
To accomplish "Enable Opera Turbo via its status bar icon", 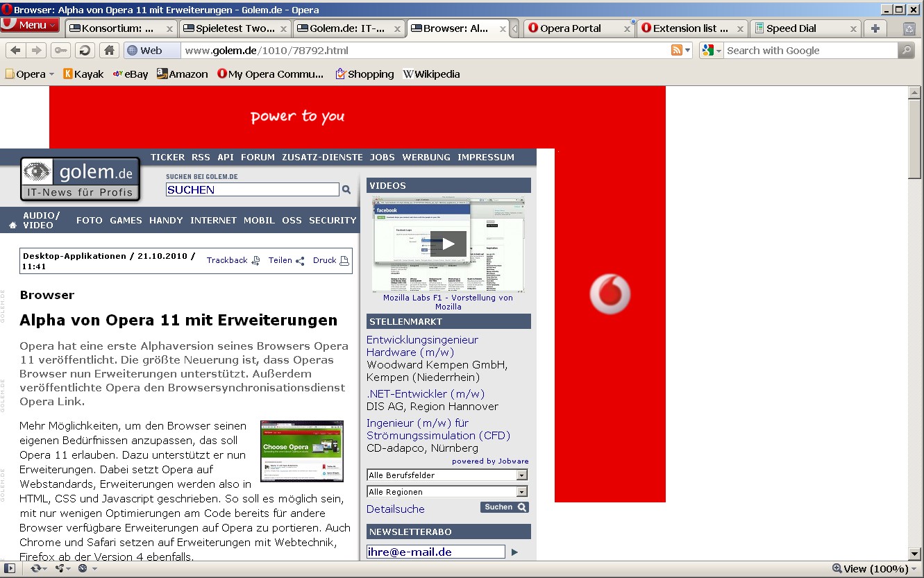I will pos(83,568).
